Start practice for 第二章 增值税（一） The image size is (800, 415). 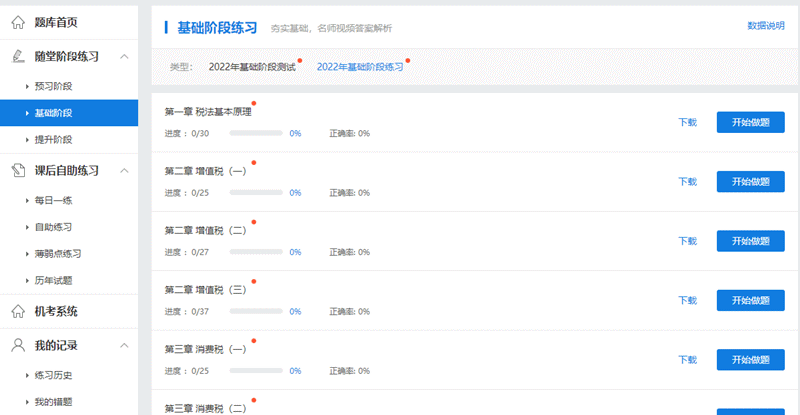(x=750, y=182)
